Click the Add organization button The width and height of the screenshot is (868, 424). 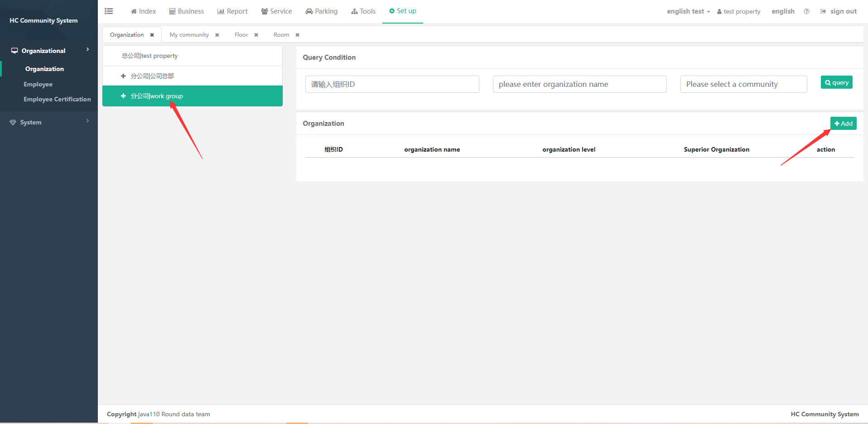[x=843, y=124]
